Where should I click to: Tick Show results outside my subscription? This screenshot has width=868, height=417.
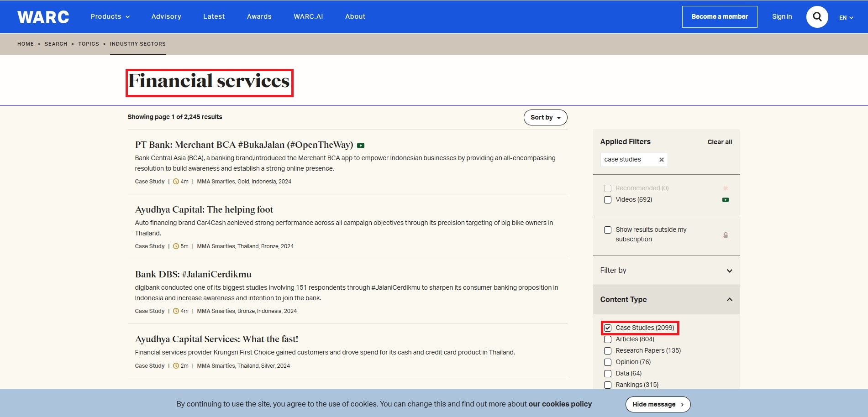(x=608, y=230)
